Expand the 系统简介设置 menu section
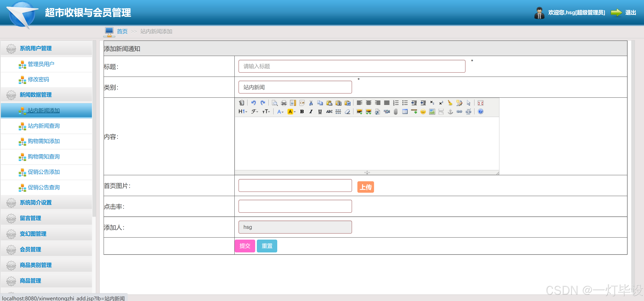This screenshot has height=301, width=644. click(36, 202)
